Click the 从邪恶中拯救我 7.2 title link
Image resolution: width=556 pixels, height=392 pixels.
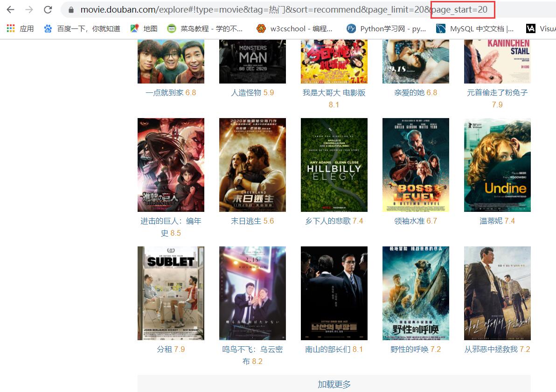pos(497,350)
